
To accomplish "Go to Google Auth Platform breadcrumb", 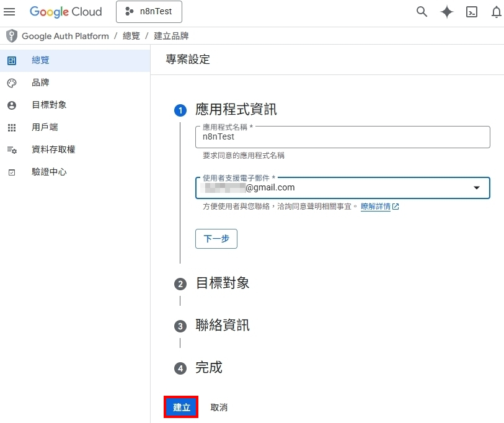I will [65, 36].
